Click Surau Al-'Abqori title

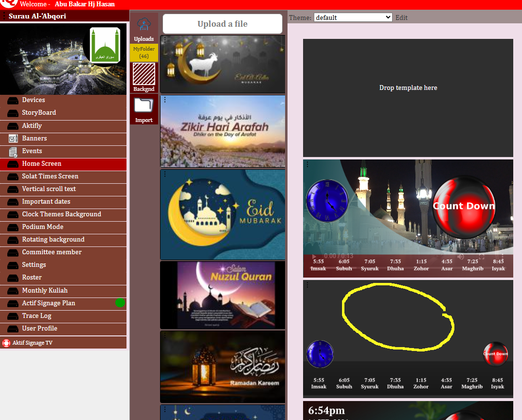click(37, 16)
